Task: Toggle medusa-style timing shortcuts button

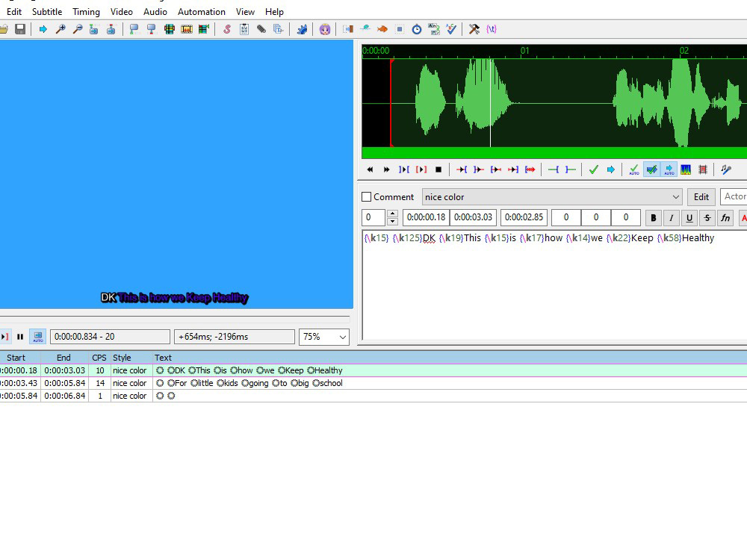Action: [x=703, y=169]
